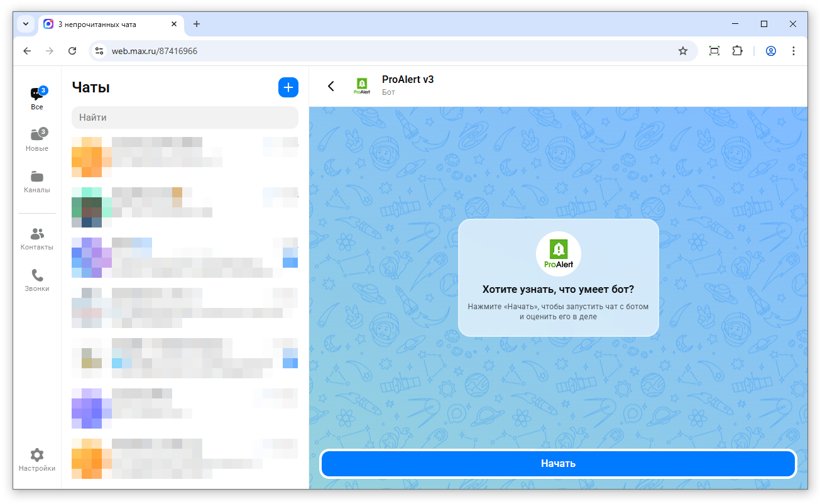Open ProAlert v3 bot title
The width and height of the screenshot is (820, 504).
[x=408, y=80]
